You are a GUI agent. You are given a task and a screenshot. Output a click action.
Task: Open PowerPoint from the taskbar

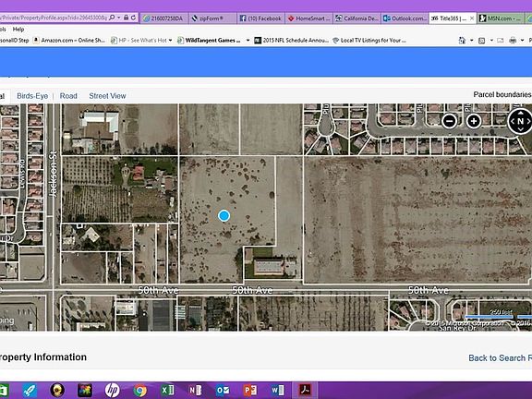249,390
